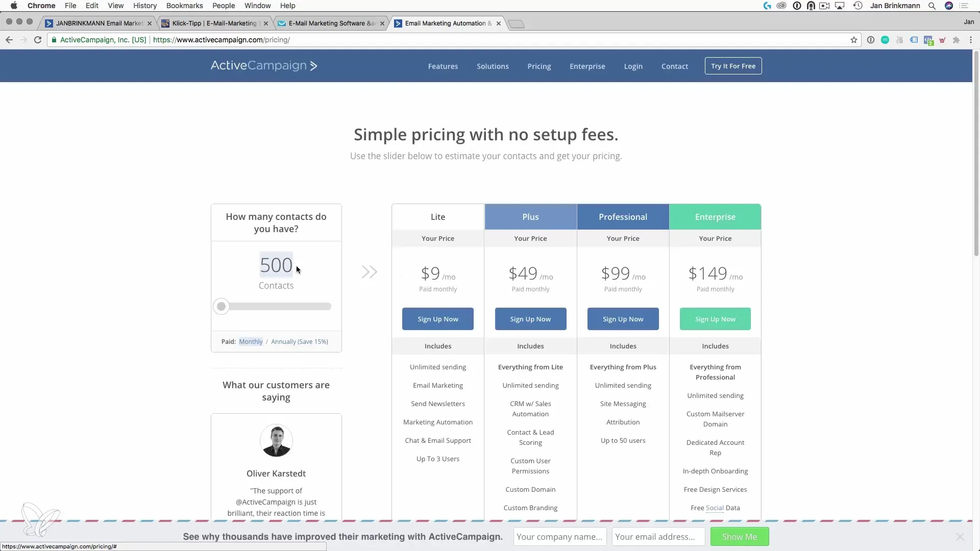Viewport: 980px width, 551px height.
Task: Open the People menu
Action: click(224, 6)
